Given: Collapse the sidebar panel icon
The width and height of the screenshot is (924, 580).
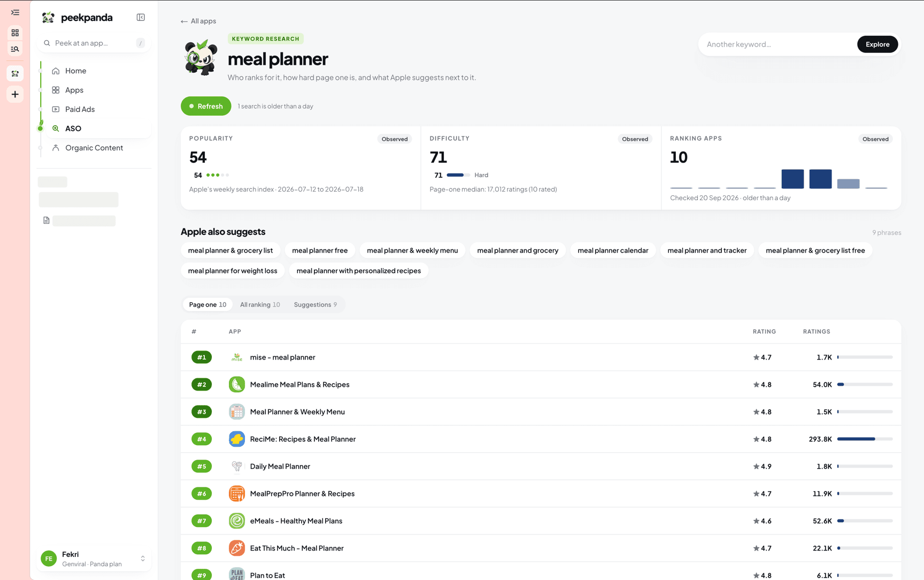Looking at the screenshot, I should click(141, 18).
